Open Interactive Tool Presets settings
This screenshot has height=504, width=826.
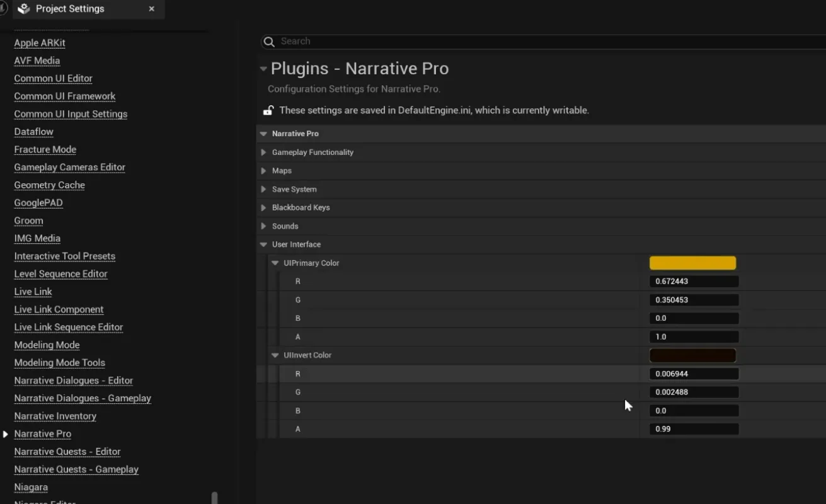(x=64, y=256)
